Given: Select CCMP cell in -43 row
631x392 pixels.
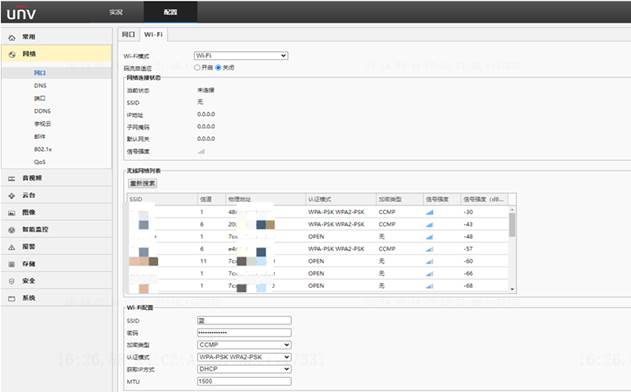Looking at the screenshot, I should pos(387,225).
